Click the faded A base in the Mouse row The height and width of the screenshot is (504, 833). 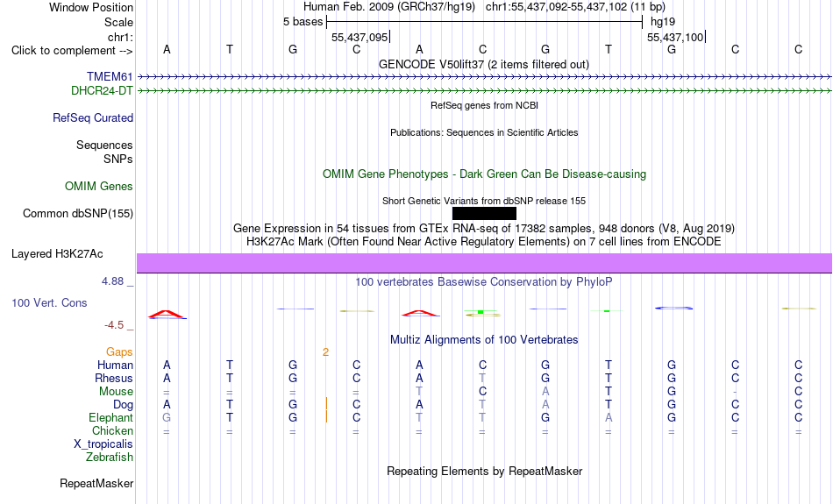coord(545,392)
